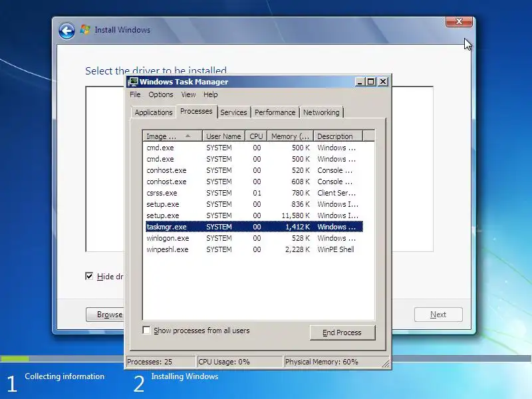The height and width of the screenshot is (399, 532).
Task: Open the Options menu
Action: pyautogui.click(x=161, y=94)
